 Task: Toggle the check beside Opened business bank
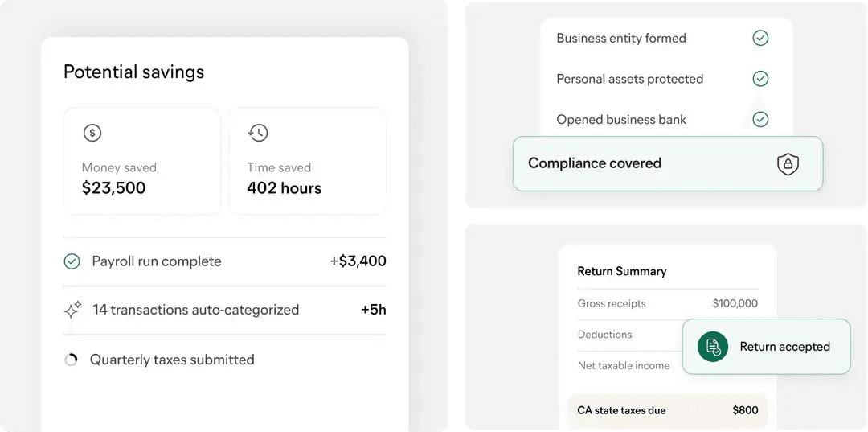point(760,119)
